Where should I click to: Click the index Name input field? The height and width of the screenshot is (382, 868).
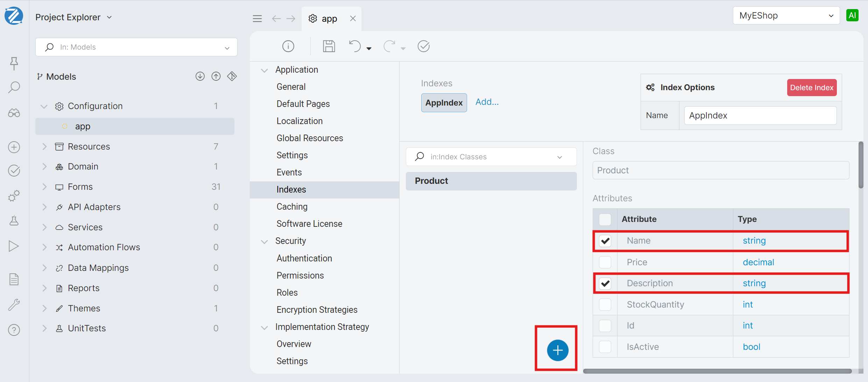coord(760,115)
